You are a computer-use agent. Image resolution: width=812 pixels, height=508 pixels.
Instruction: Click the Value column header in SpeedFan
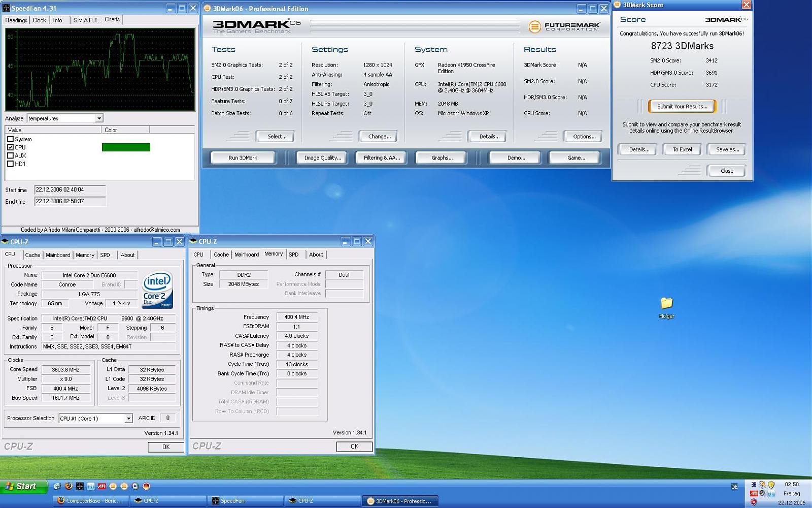pos(53,130)
